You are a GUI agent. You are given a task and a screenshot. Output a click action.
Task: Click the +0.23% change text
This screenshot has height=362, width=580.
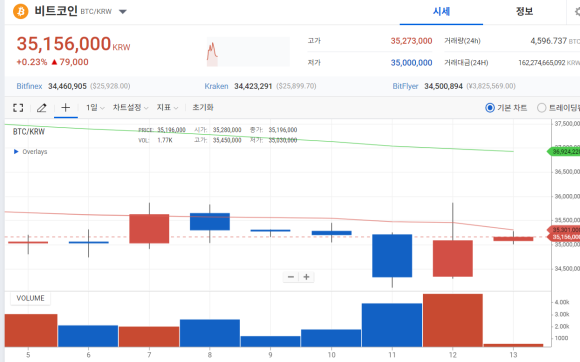coord(32,62)
